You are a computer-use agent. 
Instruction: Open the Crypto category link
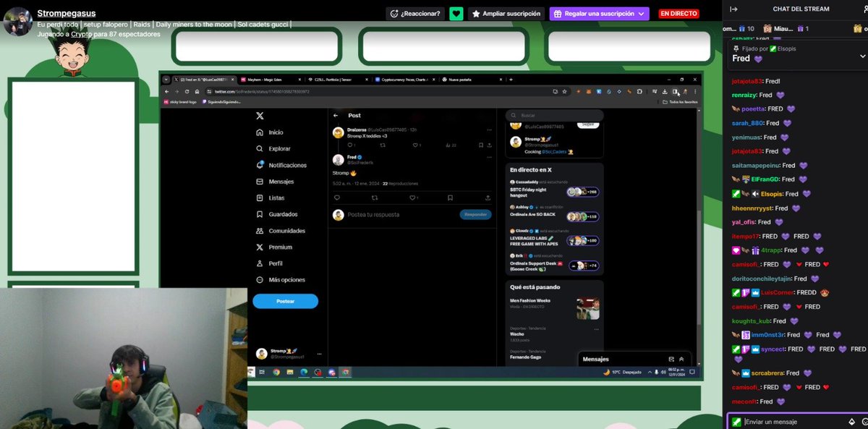pyautogui.click(x=81, y=34)
